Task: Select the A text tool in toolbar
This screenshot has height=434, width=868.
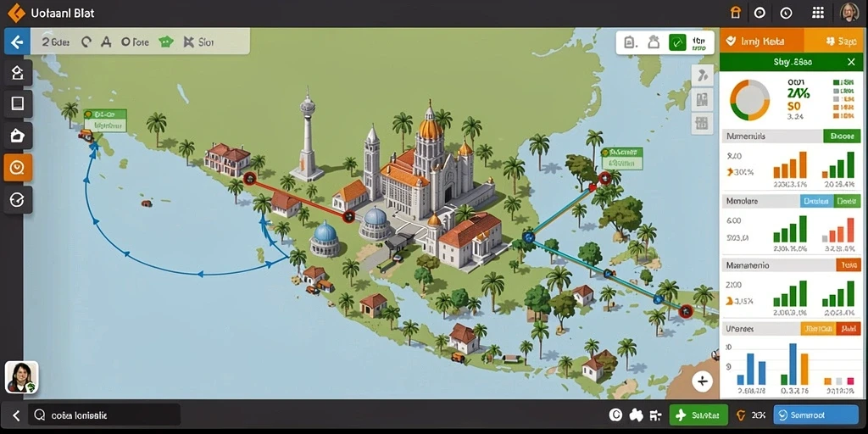Action: pos(106,42)
